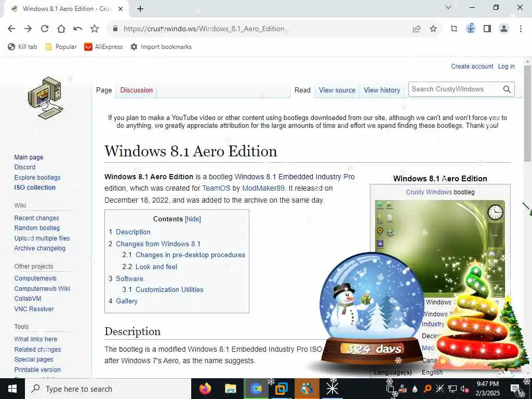Open What links here tool
Viewport: 532px width, 399px height.
point(36,339)
